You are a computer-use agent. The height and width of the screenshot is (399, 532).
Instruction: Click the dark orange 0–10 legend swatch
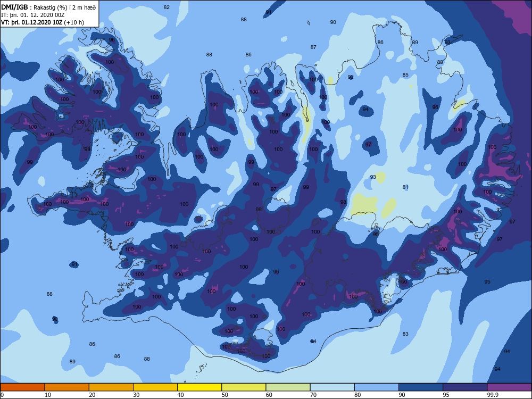[22, 387]
